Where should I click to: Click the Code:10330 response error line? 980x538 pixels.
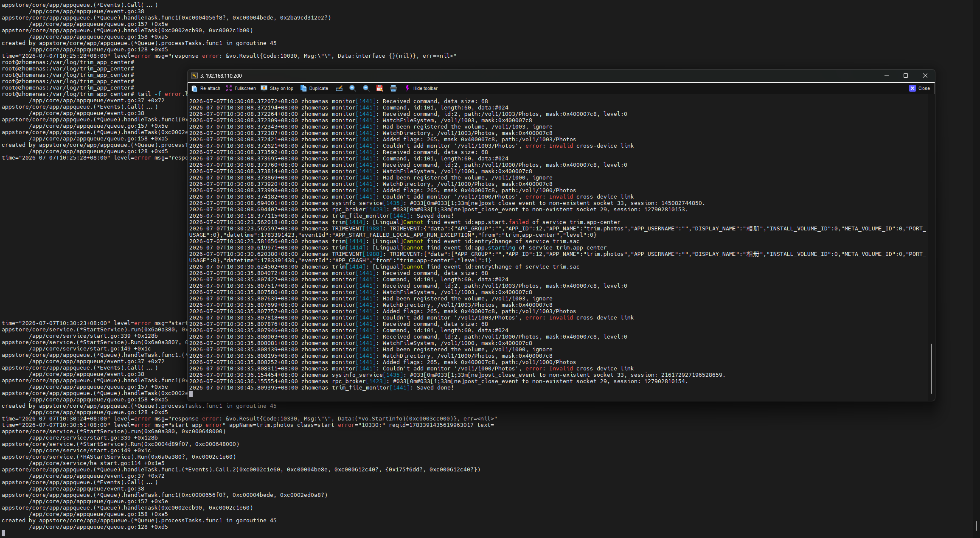(250, 419)
